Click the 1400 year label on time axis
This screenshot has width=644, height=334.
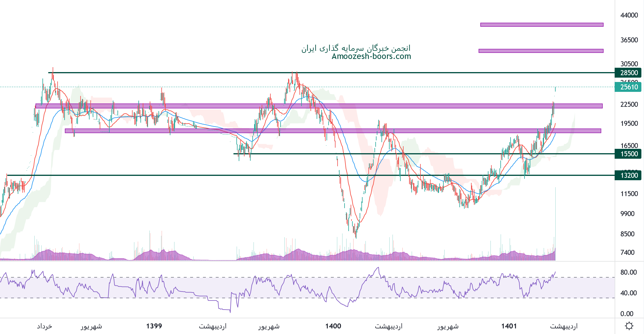pyautogui.click(x=333, y=326)
